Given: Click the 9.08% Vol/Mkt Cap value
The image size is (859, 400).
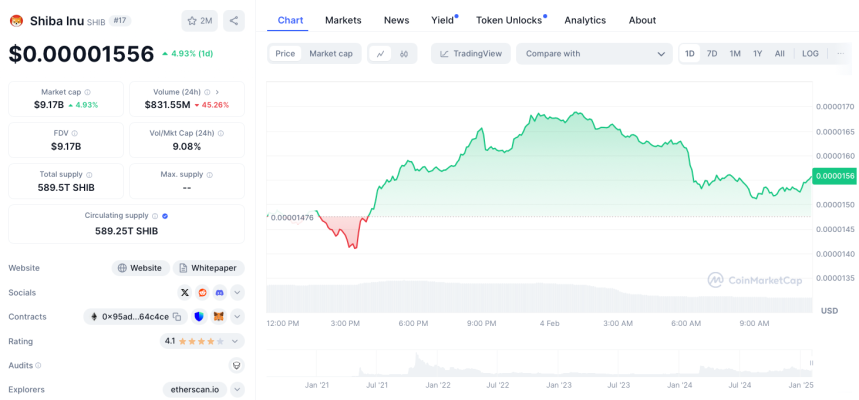Looking at the screenshot, I should pos(187,146).
